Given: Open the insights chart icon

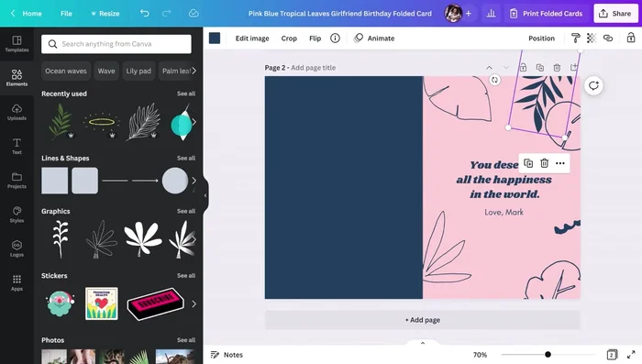Looking at the screenshot, I should (x=491, y=14).
